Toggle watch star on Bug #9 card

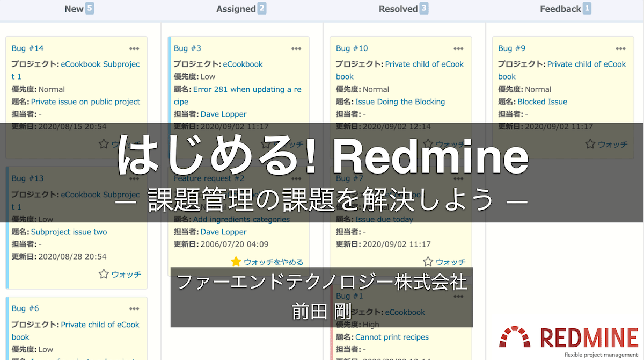[x=590, y=144]
